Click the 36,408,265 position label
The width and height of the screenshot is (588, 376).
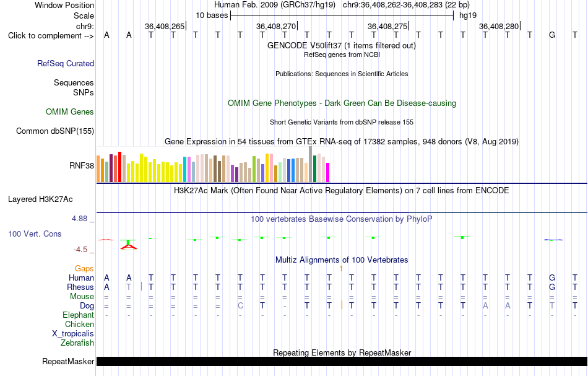165,26
